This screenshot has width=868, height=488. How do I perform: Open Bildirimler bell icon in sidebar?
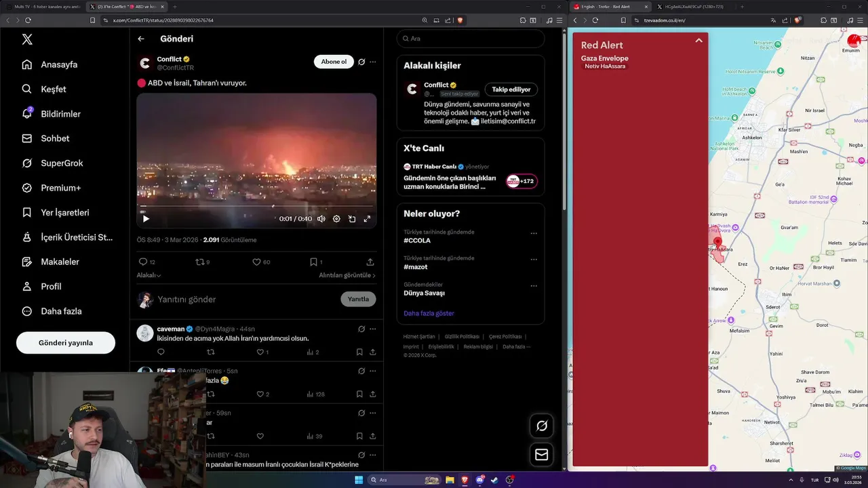coord(27,114)
